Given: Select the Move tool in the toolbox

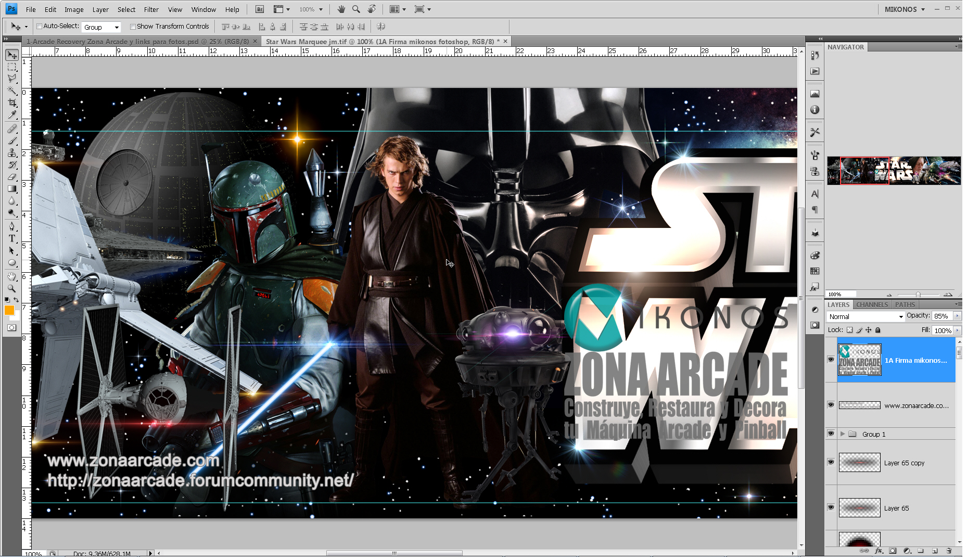Looking at the screenshot, I should (12, 55).
